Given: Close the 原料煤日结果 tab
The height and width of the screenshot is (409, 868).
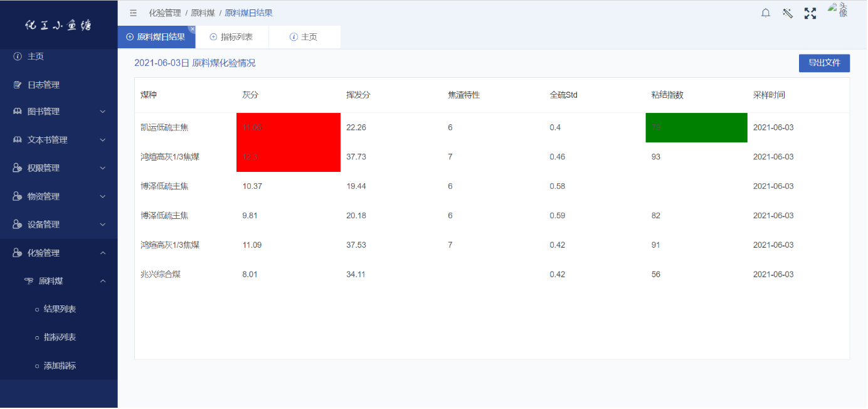Looking at the screenshot, I should 192,29.
